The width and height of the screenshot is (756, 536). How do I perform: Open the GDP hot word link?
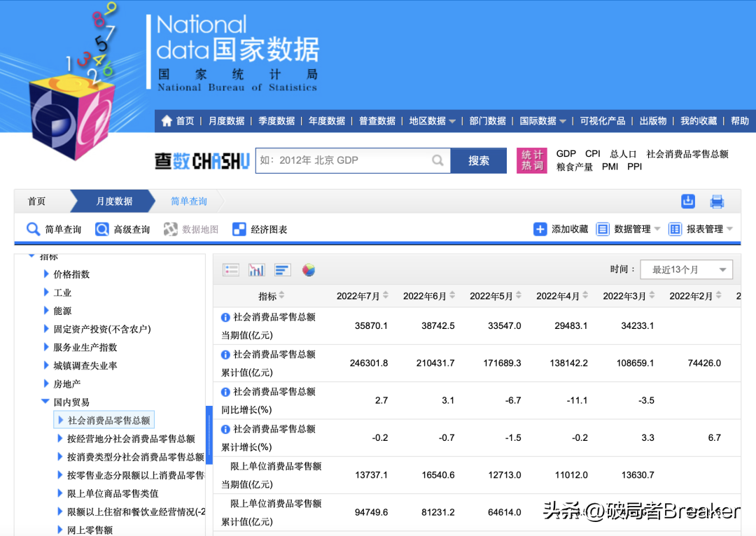click(566, 153)
